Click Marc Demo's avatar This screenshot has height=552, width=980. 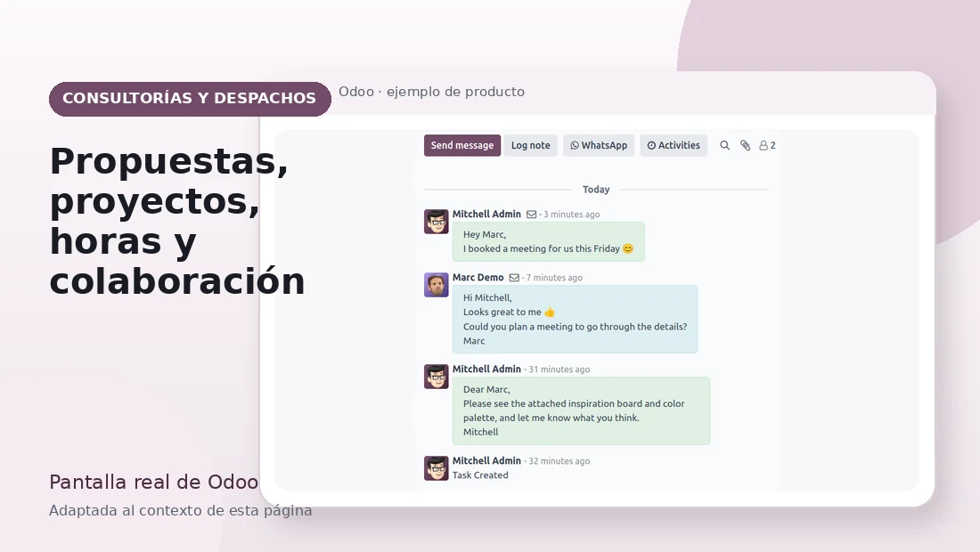tap(437, 285)
